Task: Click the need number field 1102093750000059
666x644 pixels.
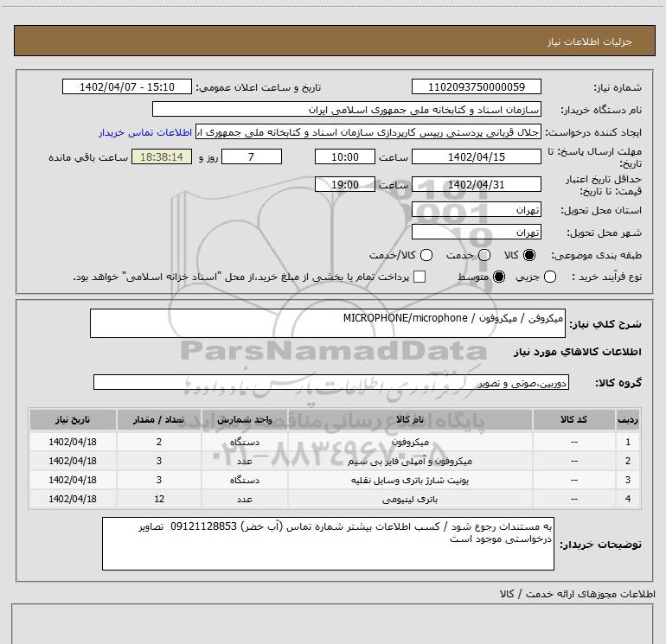Action: click(476, 86)
